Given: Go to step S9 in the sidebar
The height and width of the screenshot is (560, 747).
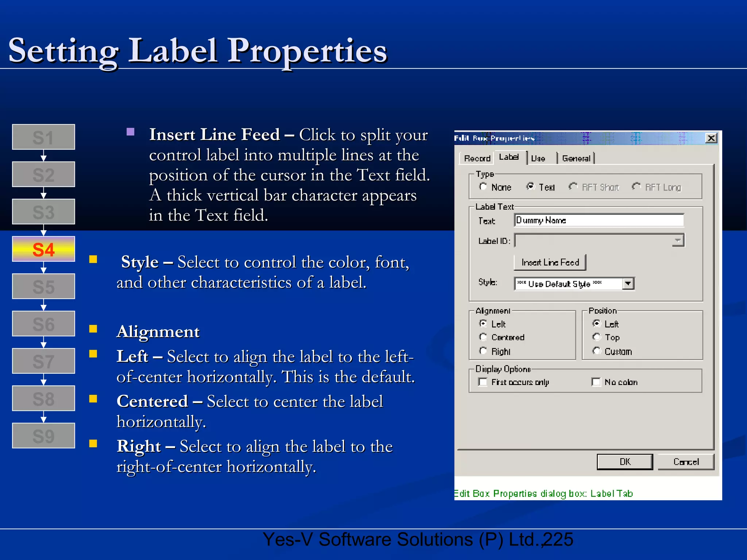Looking at the screenshot, I should click(43, 436).
